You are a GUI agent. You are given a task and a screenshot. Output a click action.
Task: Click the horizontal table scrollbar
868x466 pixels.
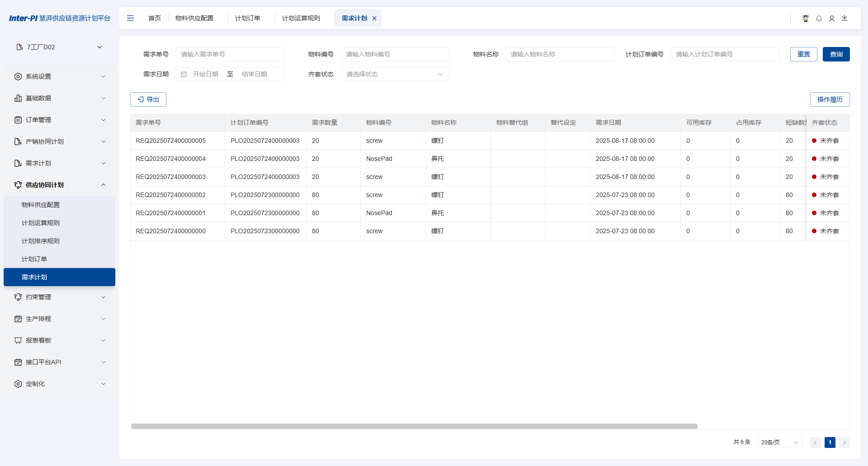tap(414, 426)
